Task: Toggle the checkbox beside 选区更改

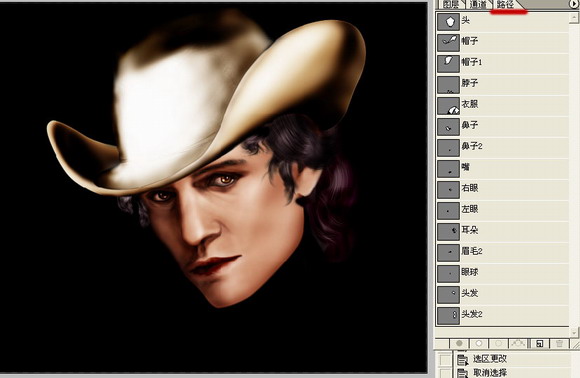Action: [x=444, y=359]
